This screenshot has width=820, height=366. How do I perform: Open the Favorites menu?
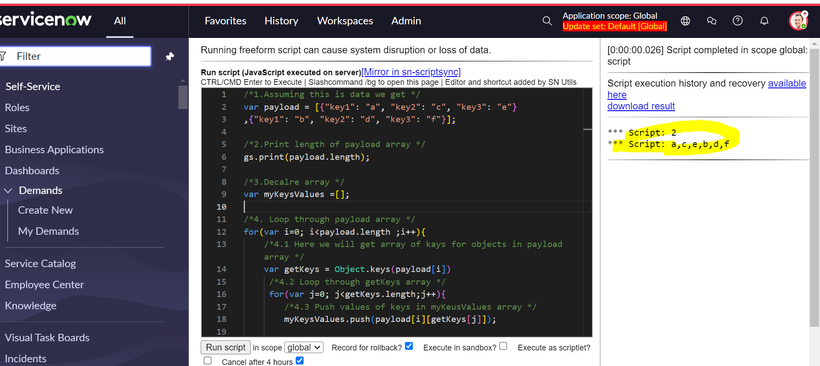click(225, 21)
